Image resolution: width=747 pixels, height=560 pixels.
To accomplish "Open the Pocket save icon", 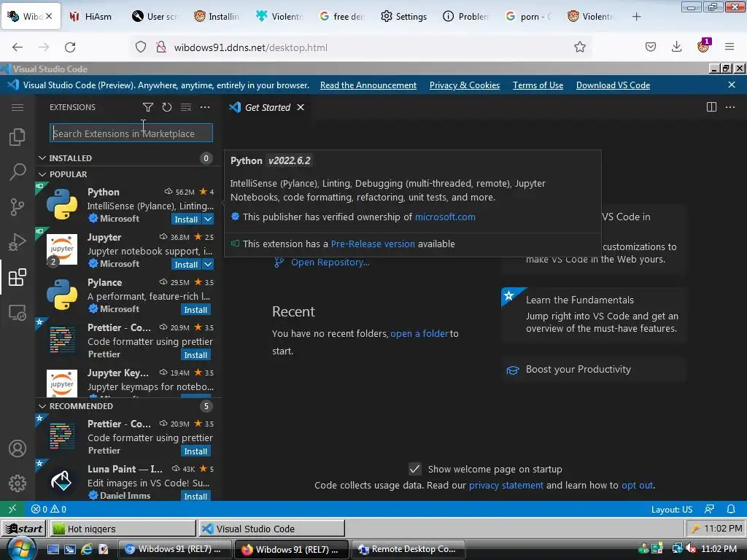I will click(x=650, y=47).
